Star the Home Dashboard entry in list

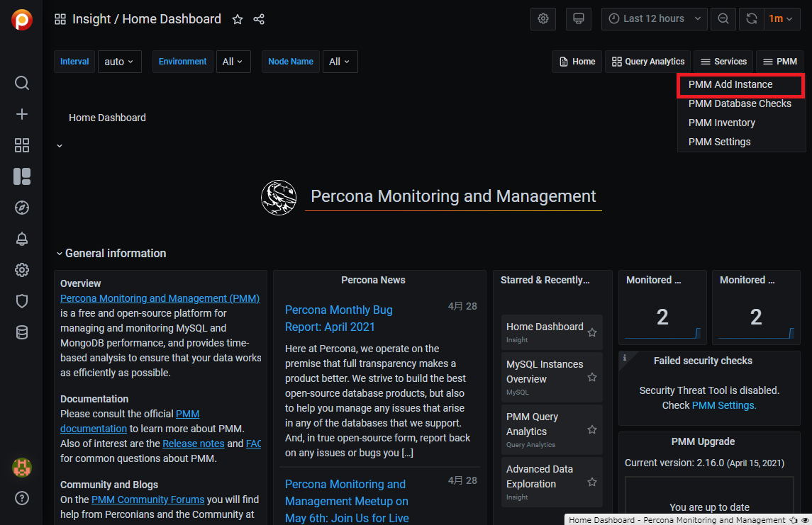(592, 332)
